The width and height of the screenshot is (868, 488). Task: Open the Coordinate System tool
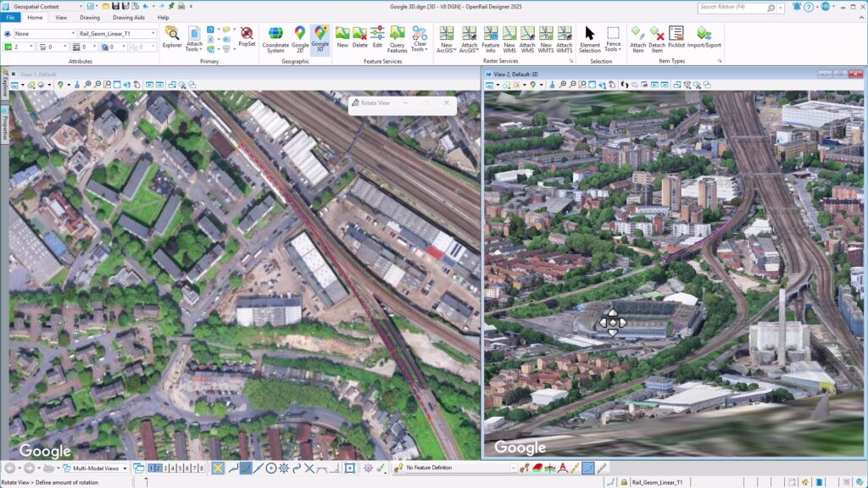(275, 39)
